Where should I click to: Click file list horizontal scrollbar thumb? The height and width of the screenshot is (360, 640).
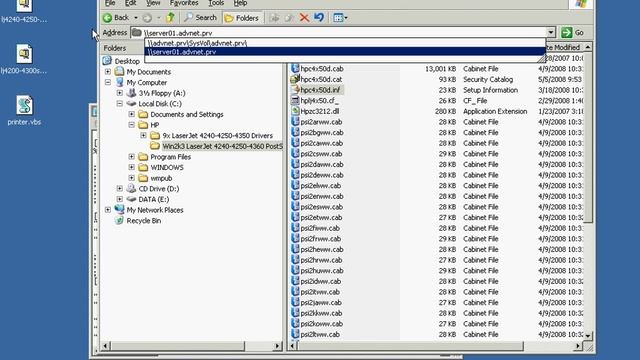pyautogui.click(x=410, y=346)
